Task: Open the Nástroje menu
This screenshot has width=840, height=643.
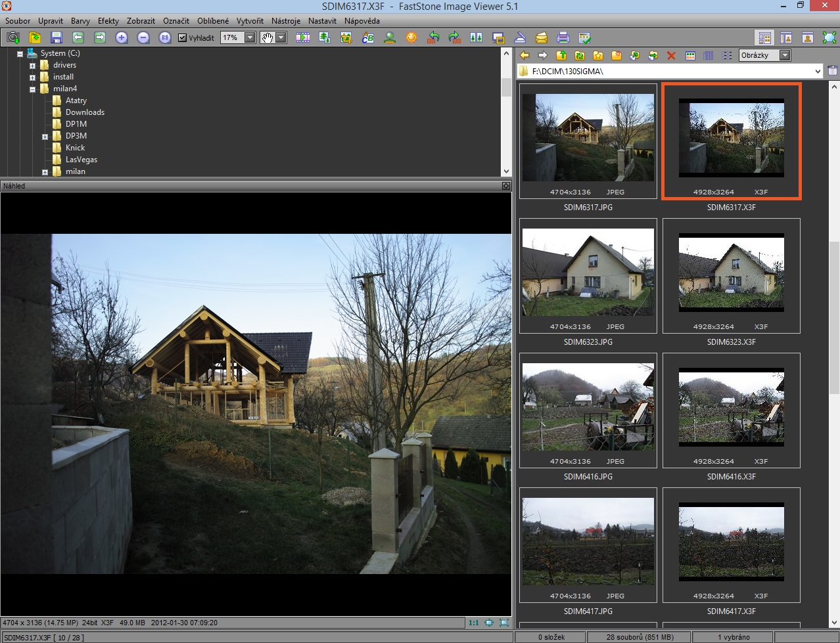Action: (x=285, y=21)
